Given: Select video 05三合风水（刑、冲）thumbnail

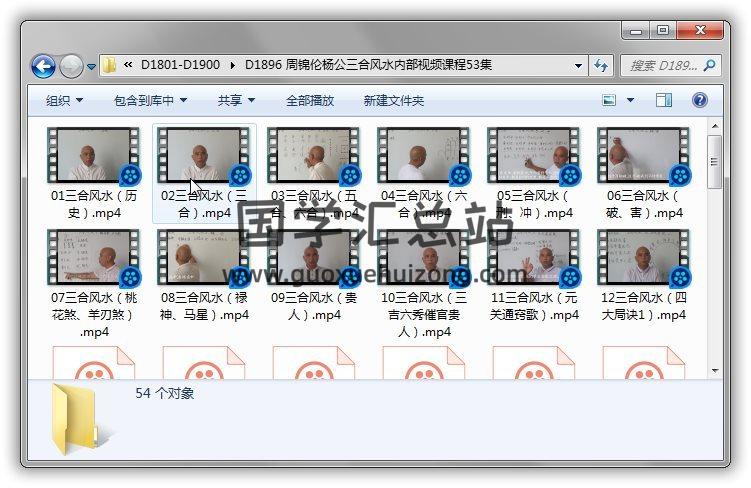Looking at the screenshot, I should coord(534,155).
